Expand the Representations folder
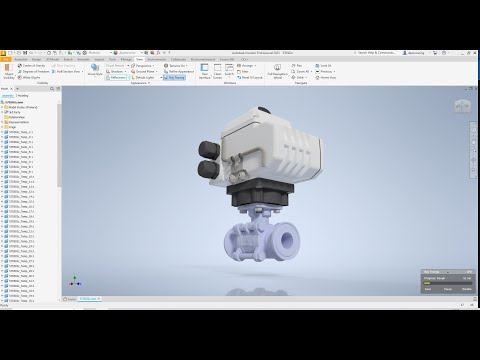Image resolution: width=480 pixels, height=360 pixels. (x=2, y=122)
